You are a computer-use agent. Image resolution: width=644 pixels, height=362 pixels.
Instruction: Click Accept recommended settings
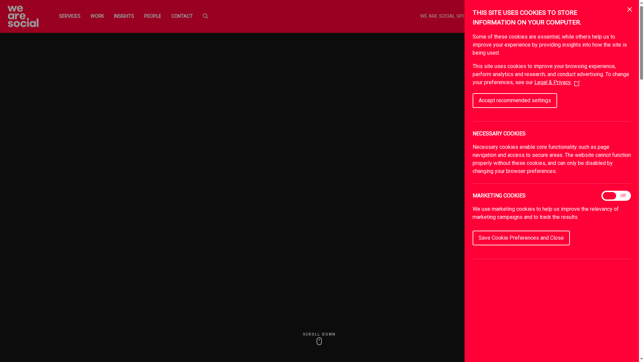point(515,100)
